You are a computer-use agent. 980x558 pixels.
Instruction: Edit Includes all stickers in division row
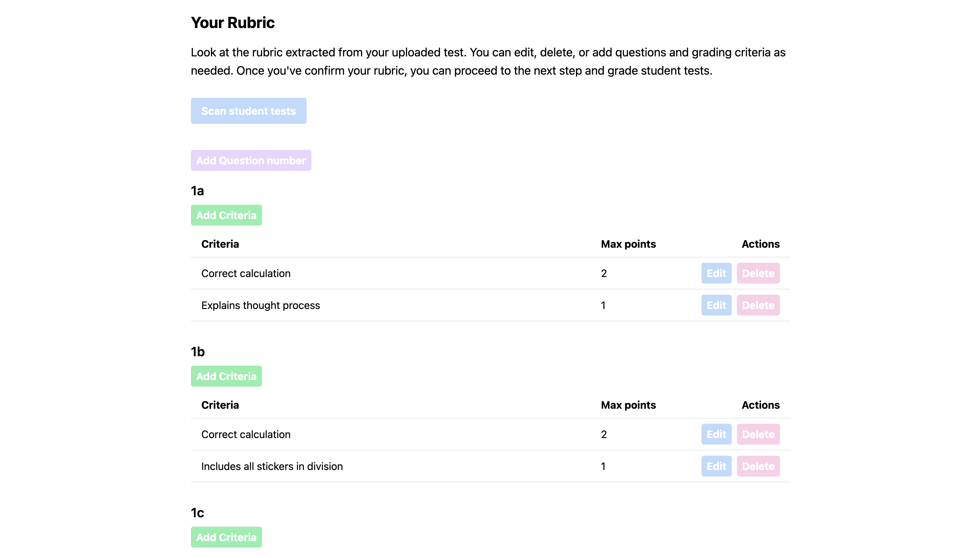716,466
